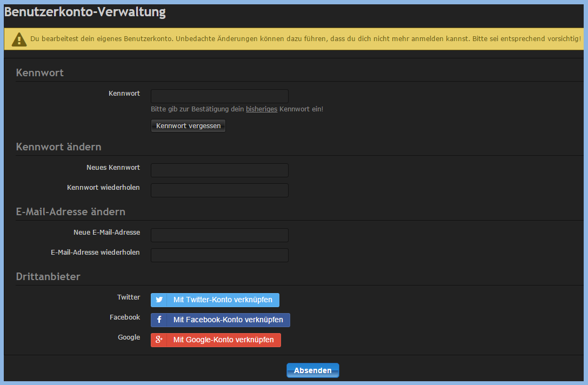Click into the Neues Kennwort field
The height and width of the screenshot is (385, 588).
219,170
